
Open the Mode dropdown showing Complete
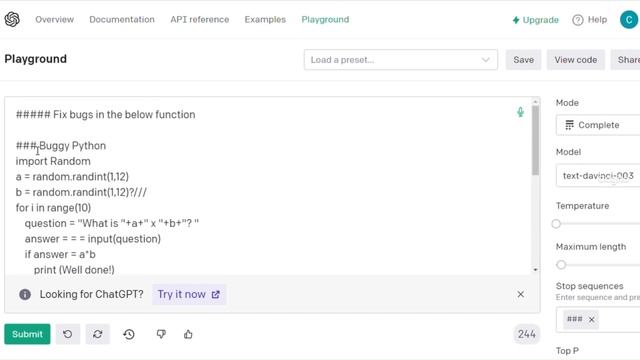(598, 125)
